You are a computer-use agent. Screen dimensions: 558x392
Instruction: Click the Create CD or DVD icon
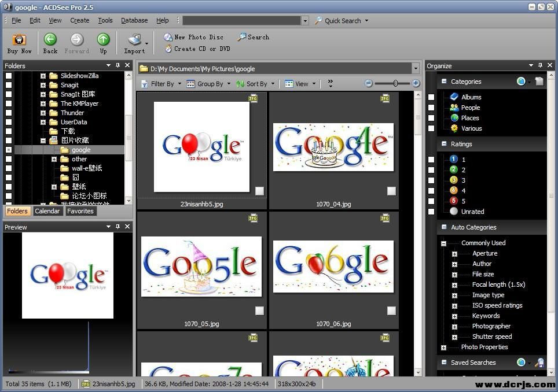coord(168,49)
